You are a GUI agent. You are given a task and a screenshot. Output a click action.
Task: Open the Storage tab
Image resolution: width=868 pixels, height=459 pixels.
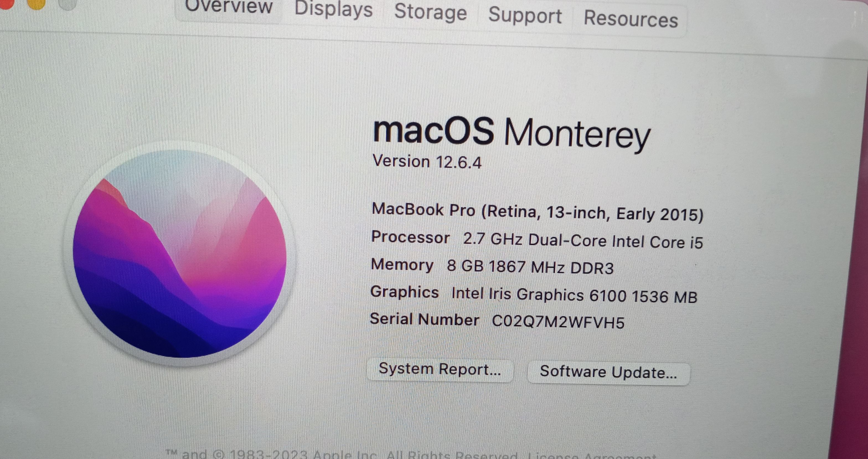tap(430, 12)
